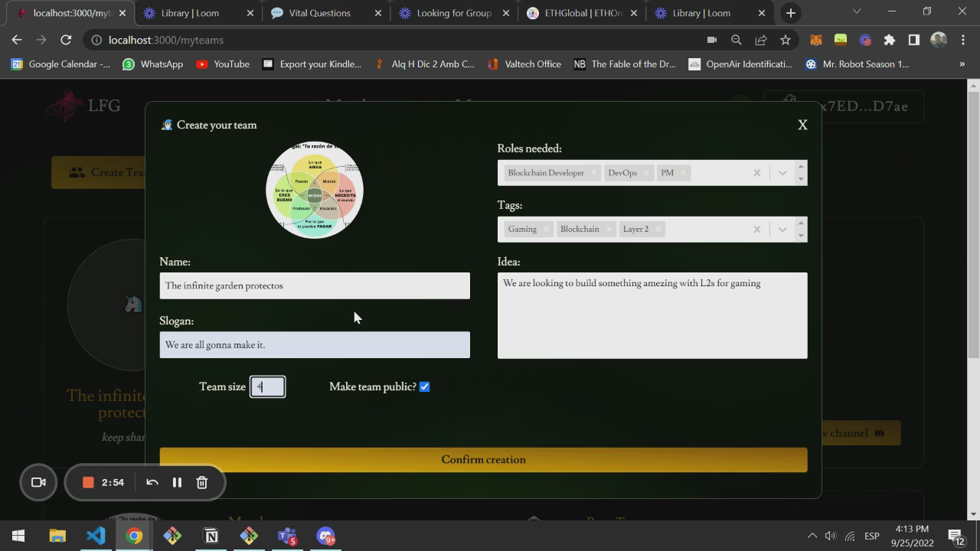Close the Create your team dialog

point(802,125)
